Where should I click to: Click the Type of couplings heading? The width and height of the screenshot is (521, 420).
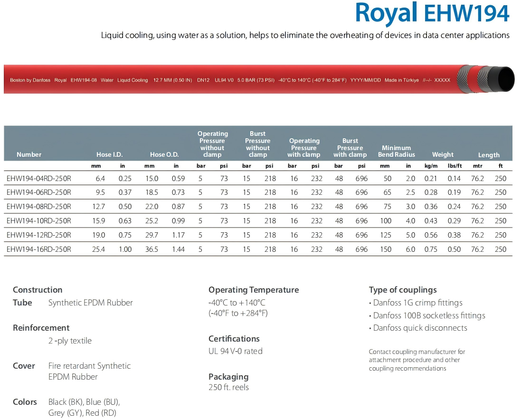(x=403, y=290)
